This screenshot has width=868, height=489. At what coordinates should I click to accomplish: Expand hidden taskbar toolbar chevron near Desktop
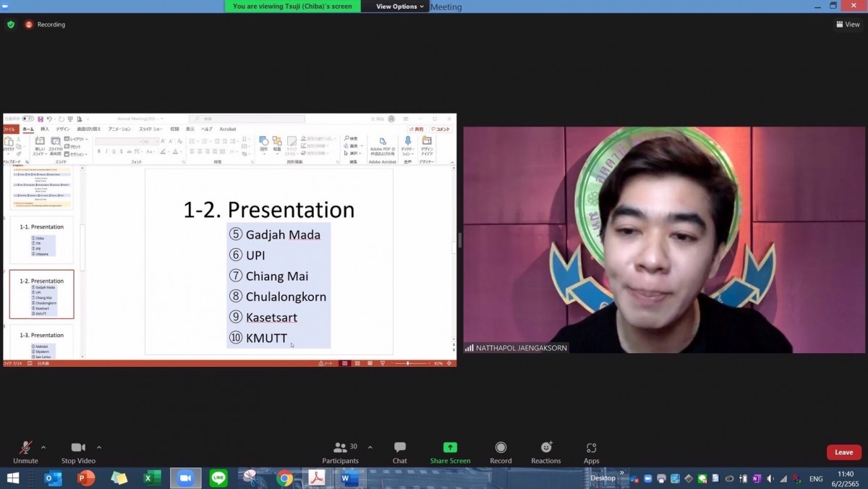coord(622,473)
